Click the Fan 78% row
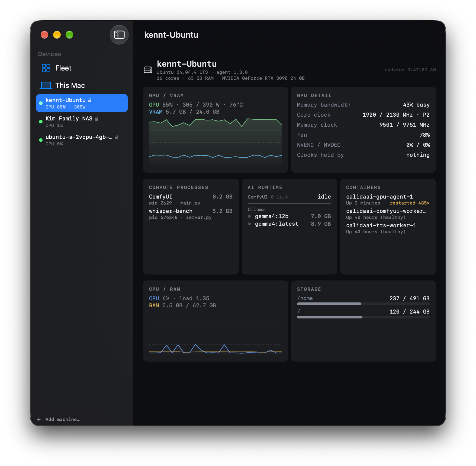 coord(363,135)
